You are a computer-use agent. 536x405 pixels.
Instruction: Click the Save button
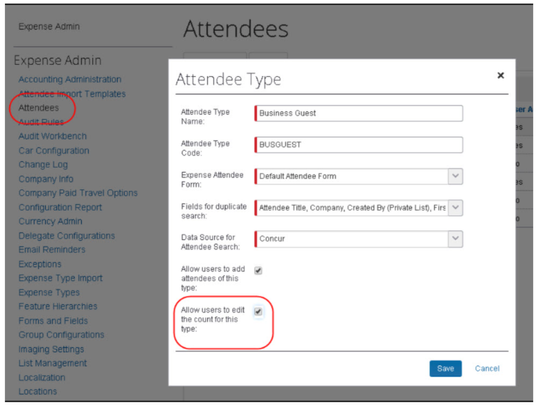click(445, 368)
